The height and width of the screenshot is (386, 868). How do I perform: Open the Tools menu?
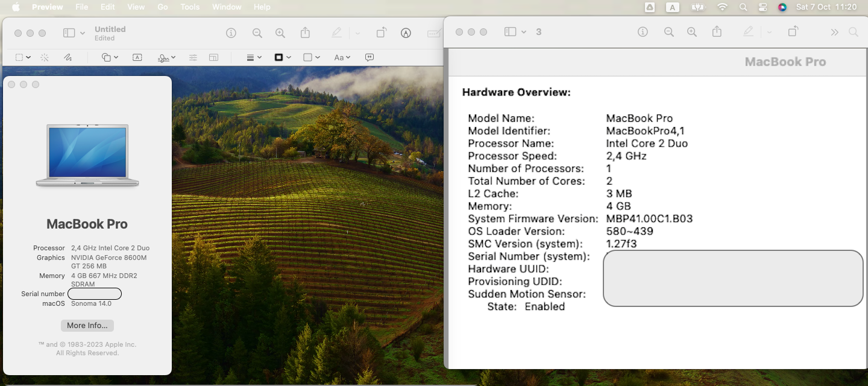(x=190, y=7)
